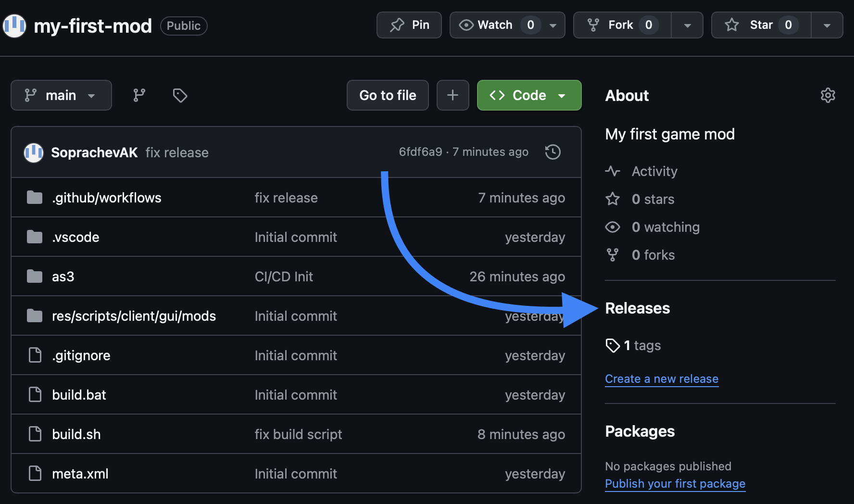Click the meta.xml file icon
The height and width of the screenshot is (504, 854).
pos(34,473)
